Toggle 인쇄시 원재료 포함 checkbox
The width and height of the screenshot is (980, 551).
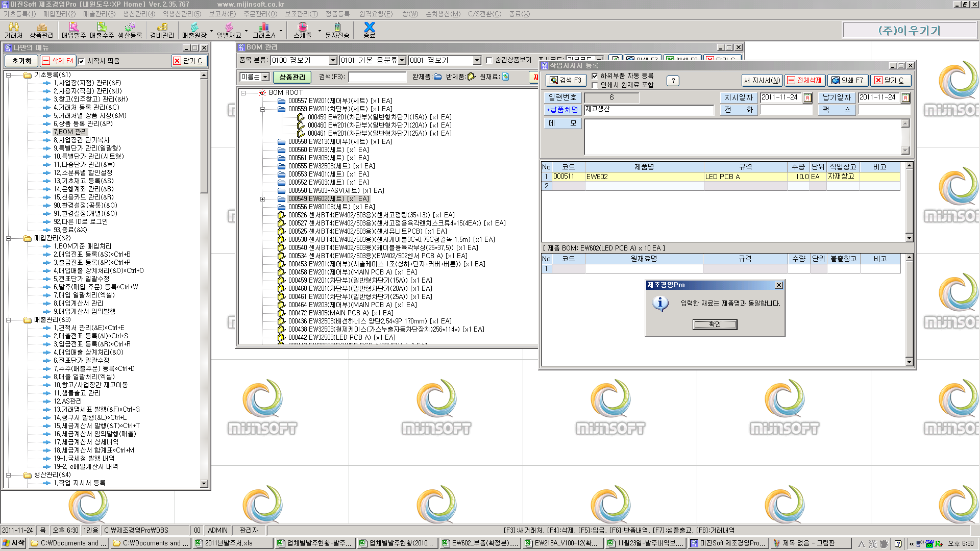(595, 85)
